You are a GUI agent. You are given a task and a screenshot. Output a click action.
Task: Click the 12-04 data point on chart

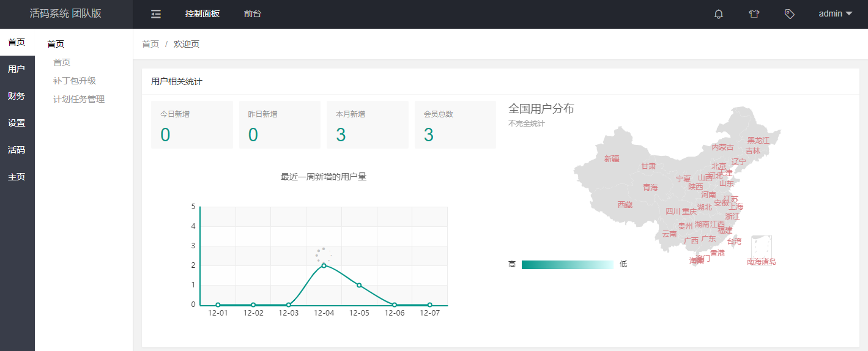pos(324,265)
